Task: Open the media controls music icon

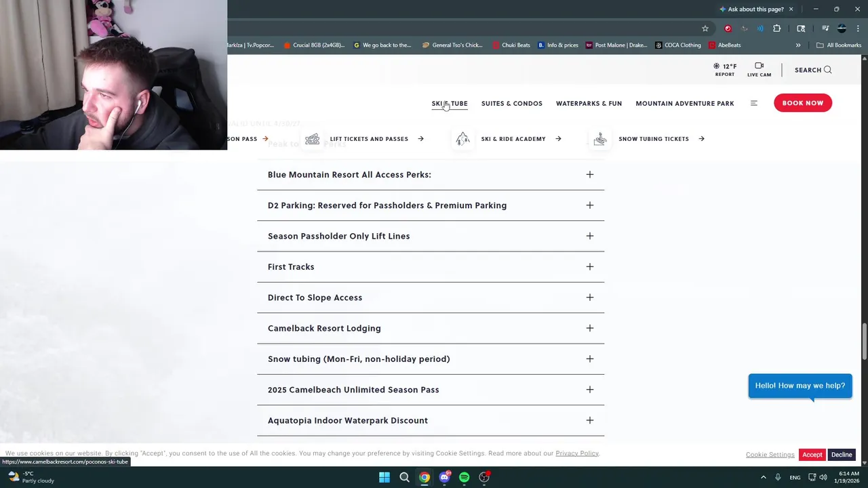Action: tap(825, 28)
